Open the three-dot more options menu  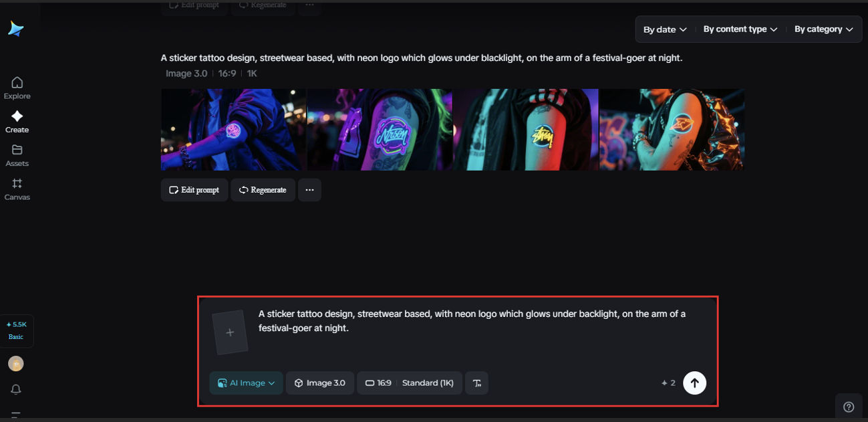coord(309,190)
